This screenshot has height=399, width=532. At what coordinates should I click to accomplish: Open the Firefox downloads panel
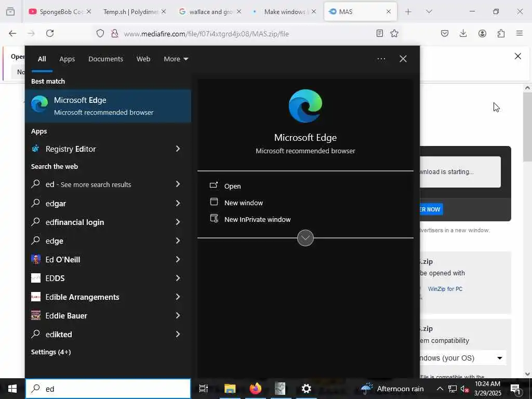click(463, 33)
